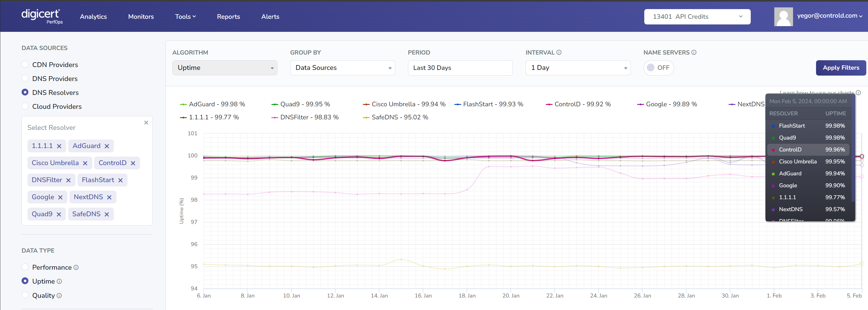Toggle the Name Servers OFF switch

coord(658,68)
